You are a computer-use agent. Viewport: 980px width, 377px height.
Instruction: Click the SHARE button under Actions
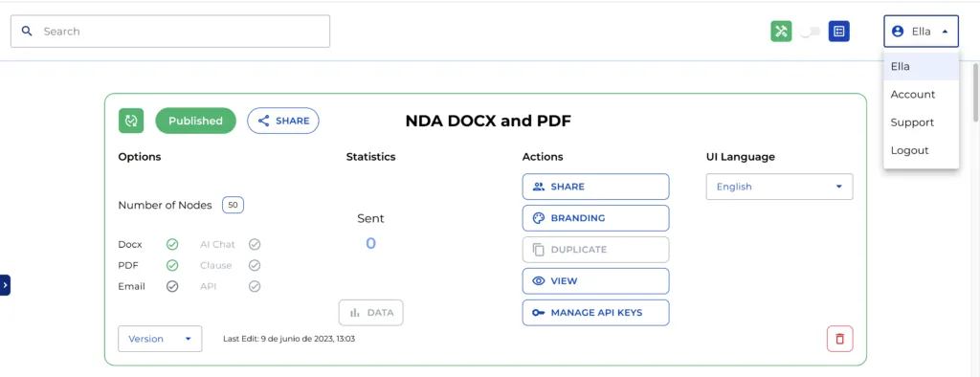click(x=595, y=187)
